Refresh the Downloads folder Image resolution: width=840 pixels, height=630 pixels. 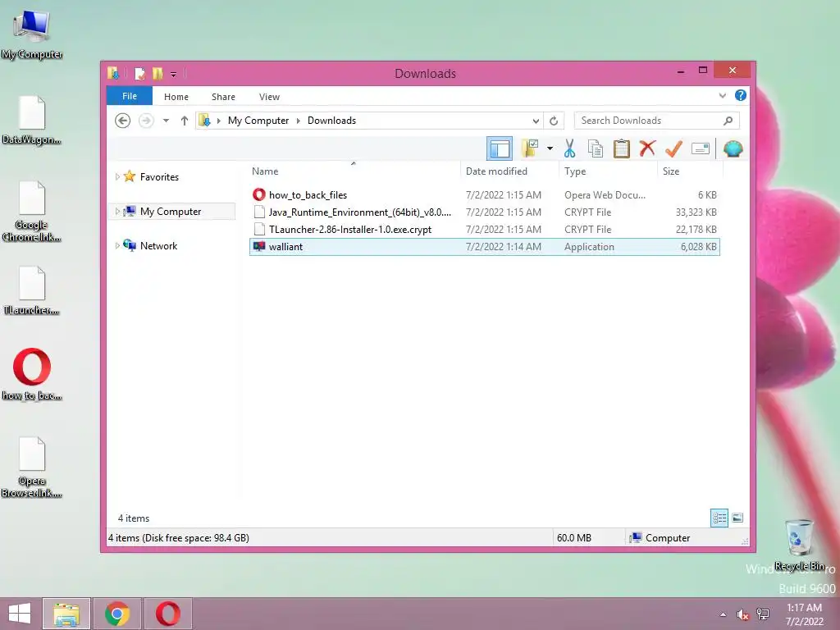tap(554, 121)
